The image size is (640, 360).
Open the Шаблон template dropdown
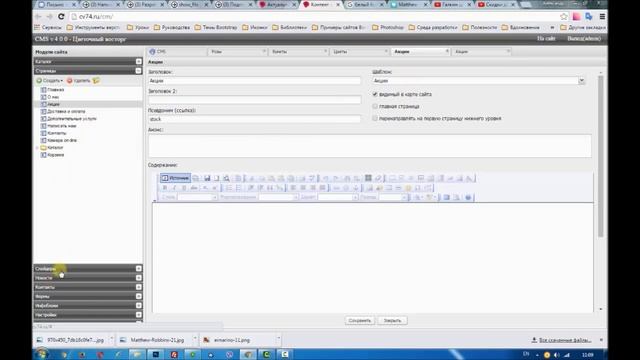click(581, 81)
